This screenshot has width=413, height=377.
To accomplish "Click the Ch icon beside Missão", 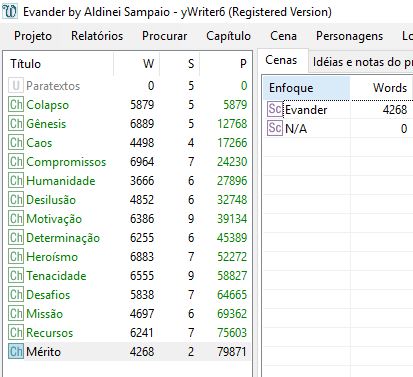I will click(x=16, y=314).
